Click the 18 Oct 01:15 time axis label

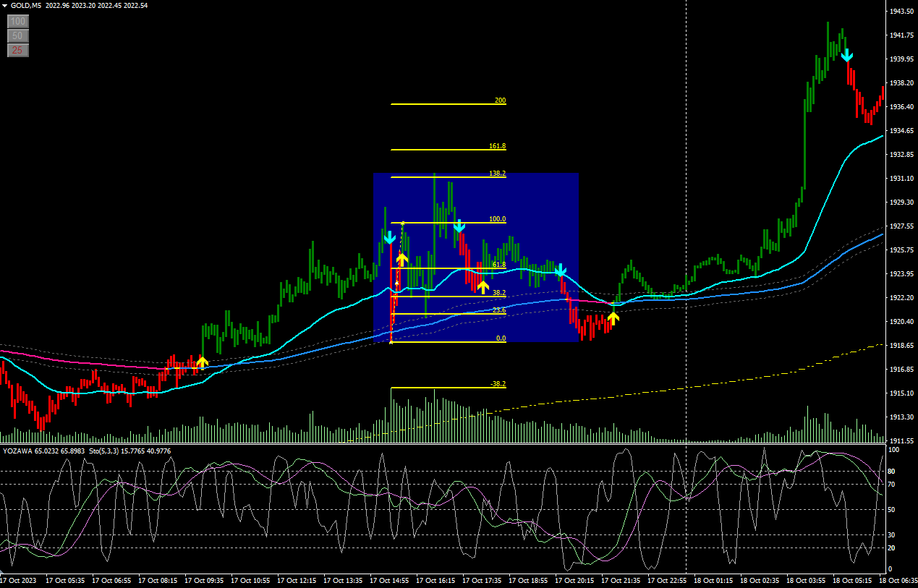point(713,580)
